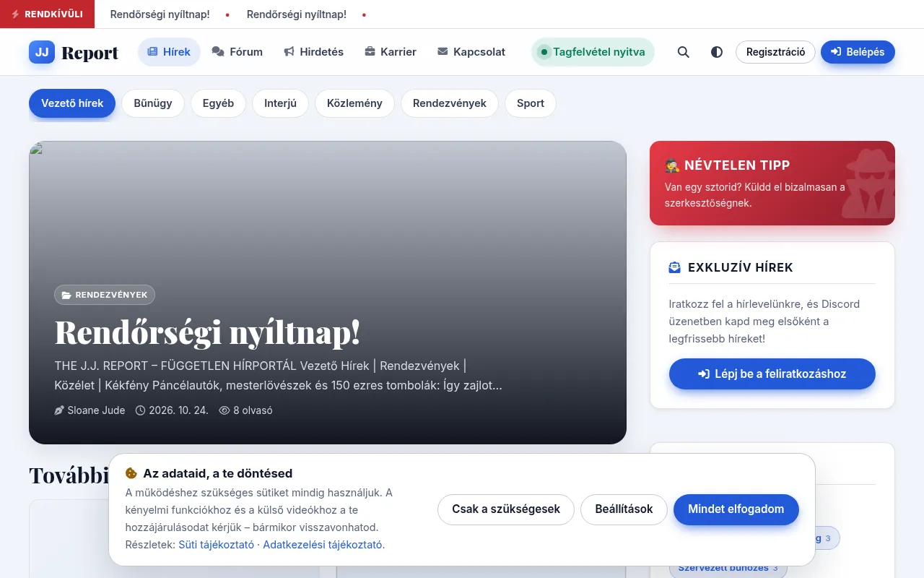Open the Süti tájékoztató link
The width and height of the screenshot is (924, 578).
216,545
